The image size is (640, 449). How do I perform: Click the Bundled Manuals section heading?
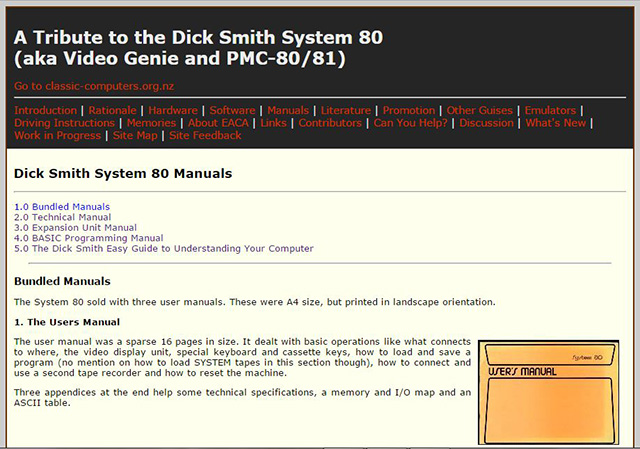click(62, 281)
